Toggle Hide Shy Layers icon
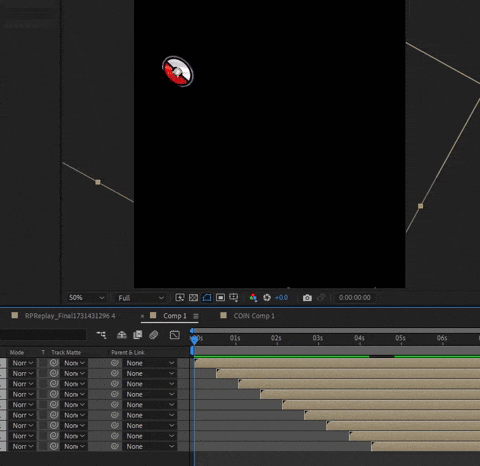 click(122, 334)
